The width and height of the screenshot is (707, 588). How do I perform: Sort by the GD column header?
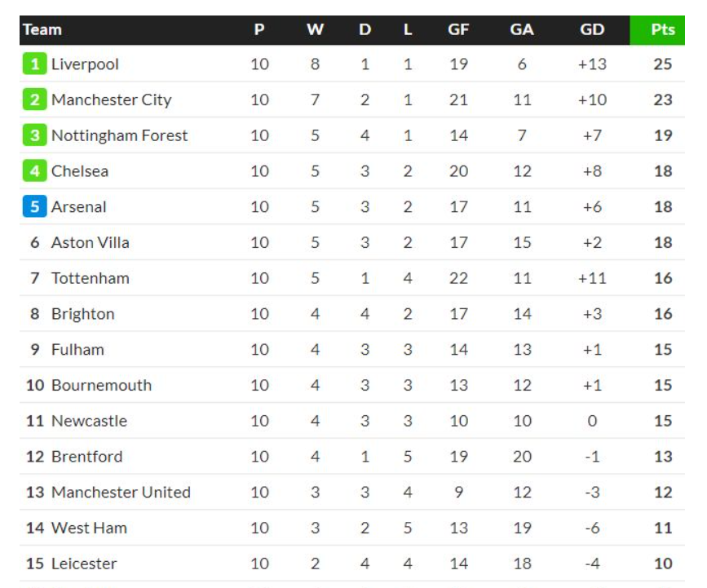click(592, 29)
